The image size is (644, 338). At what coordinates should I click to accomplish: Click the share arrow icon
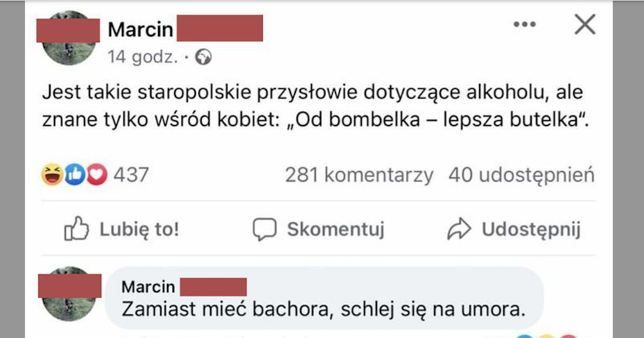pyautogui.click(x=459, y=230)
